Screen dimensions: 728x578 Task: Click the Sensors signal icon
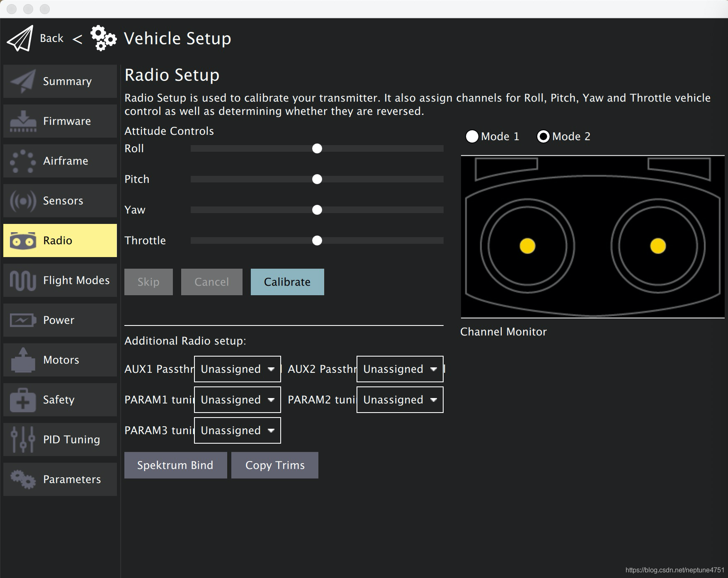click(23, 201)
